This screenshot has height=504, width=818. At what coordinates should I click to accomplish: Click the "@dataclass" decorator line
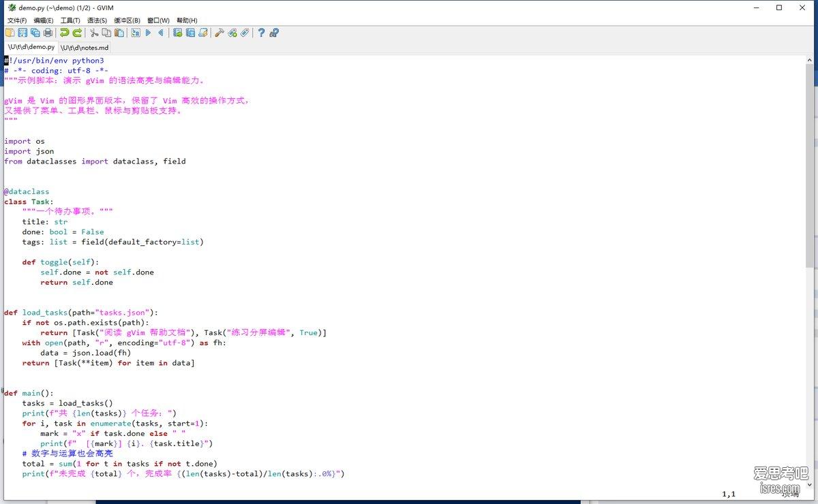[27, 191]
